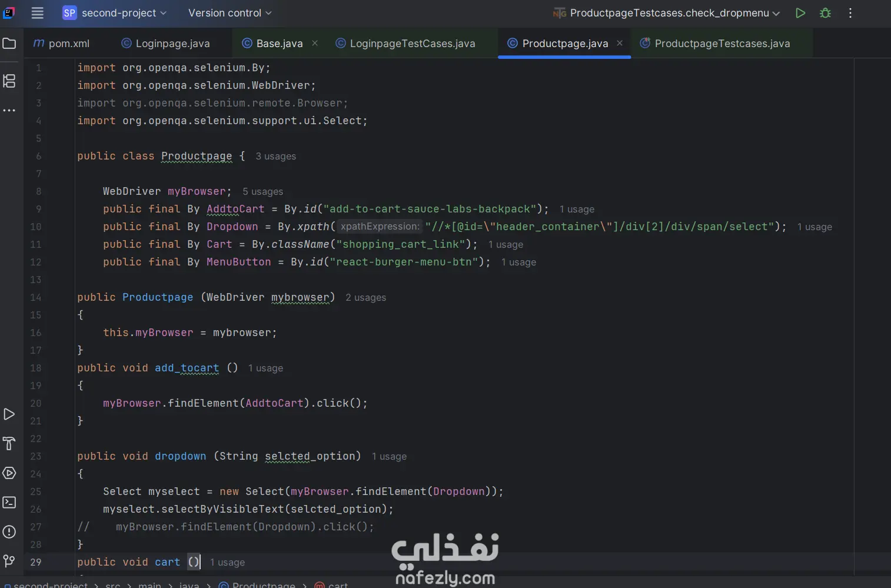
Task: Open the main hamburger menu
Action: 38,13
